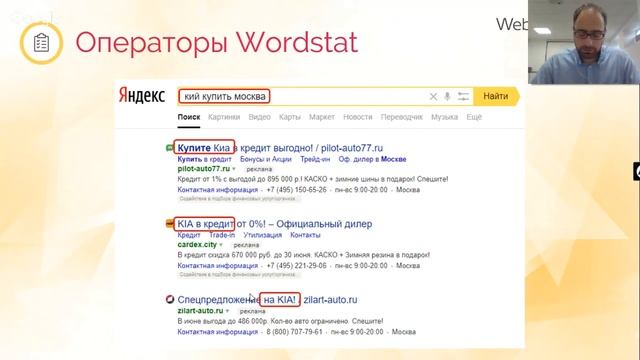Click the Yandex logo

142,96
